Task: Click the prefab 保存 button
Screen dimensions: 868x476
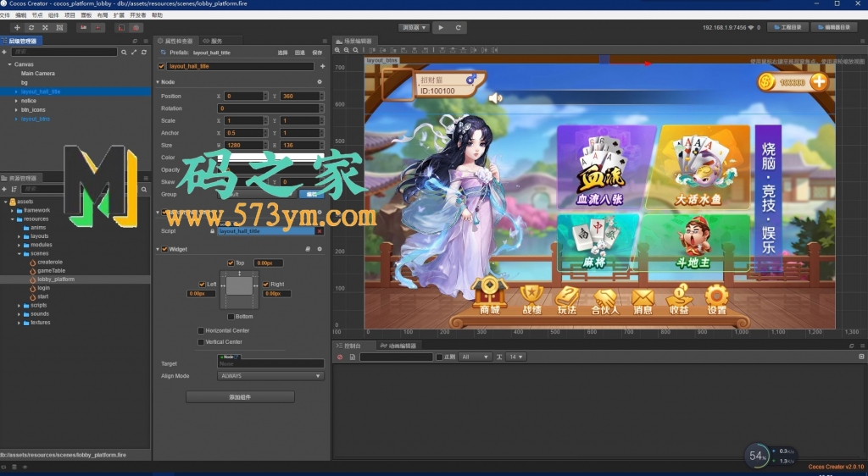Action: [x=317, y=53]
